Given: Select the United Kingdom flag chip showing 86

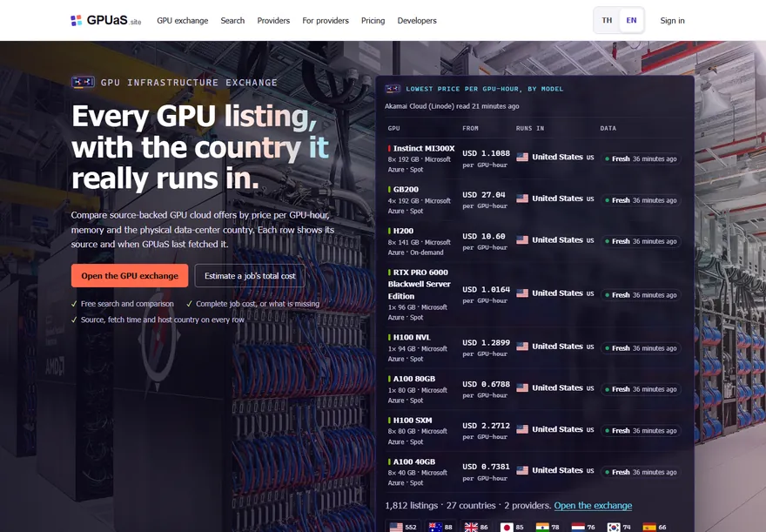Looking at the screenshot, I should (476, 527).
